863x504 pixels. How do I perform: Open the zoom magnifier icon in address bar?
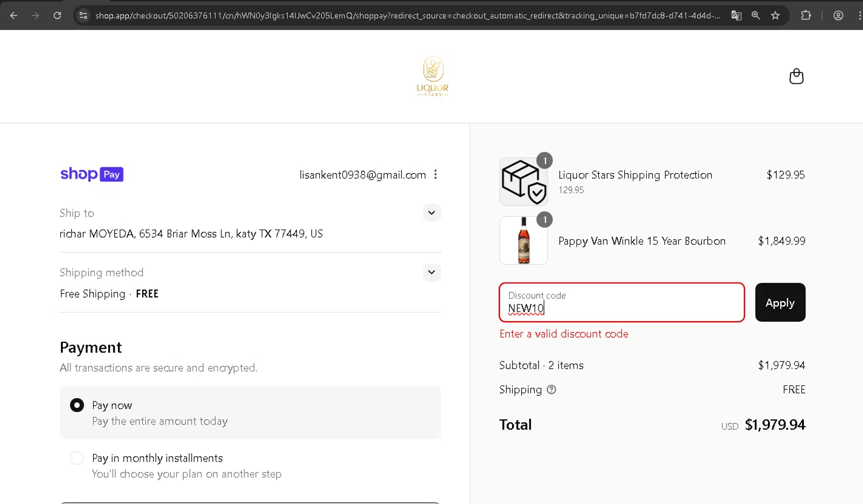tap(755, 16)
